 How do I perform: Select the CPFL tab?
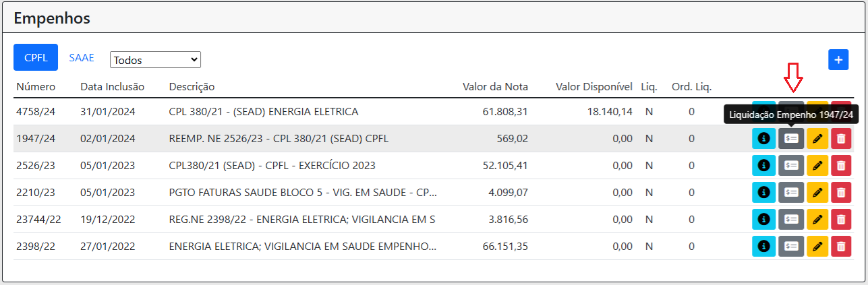point(36,58)
